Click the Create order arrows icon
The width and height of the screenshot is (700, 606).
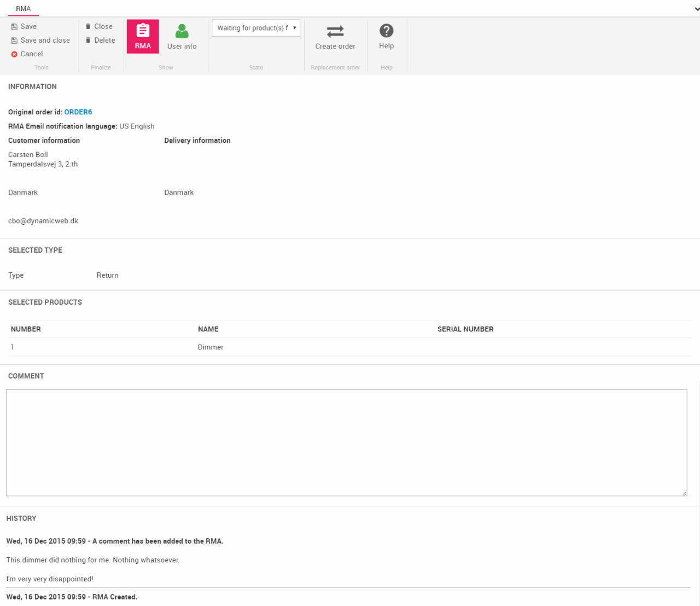[x=335, y=31]
